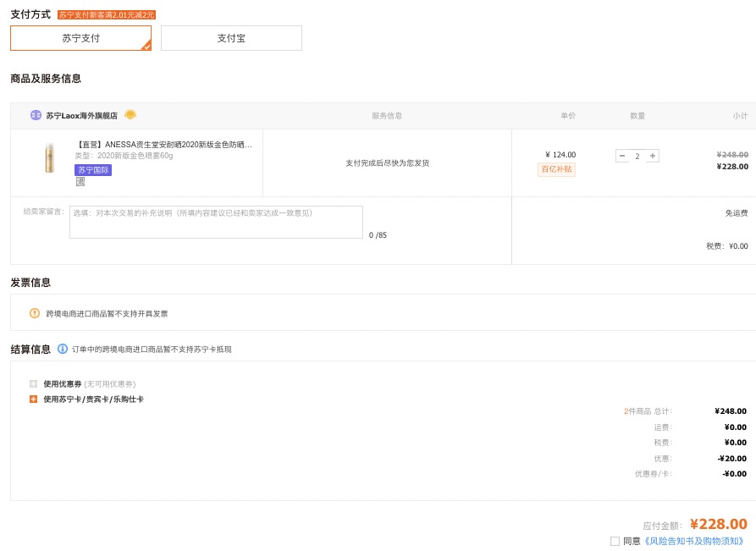Click the 支付完成后尽快为您发货 service text

387,163
